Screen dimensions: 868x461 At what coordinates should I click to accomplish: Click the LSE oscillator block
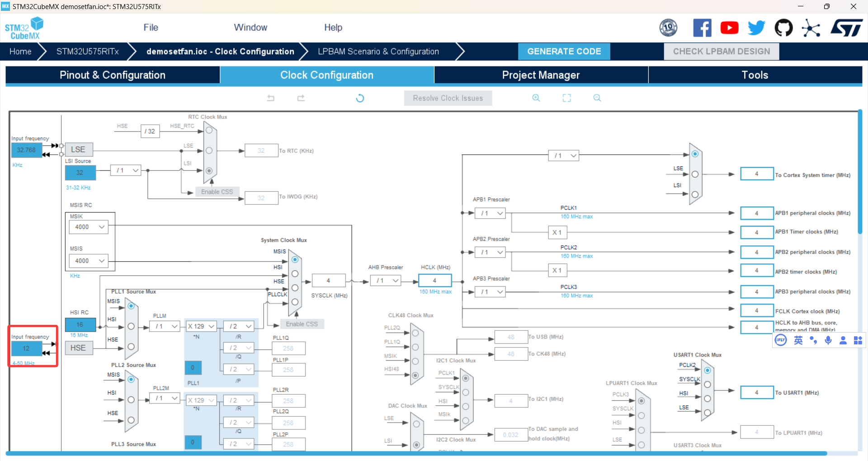coord(79,150)
